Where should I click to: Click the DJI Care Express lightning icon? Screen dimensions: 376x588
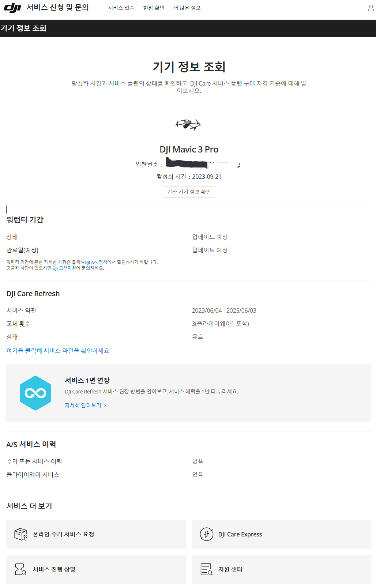[x=207, y=534]
